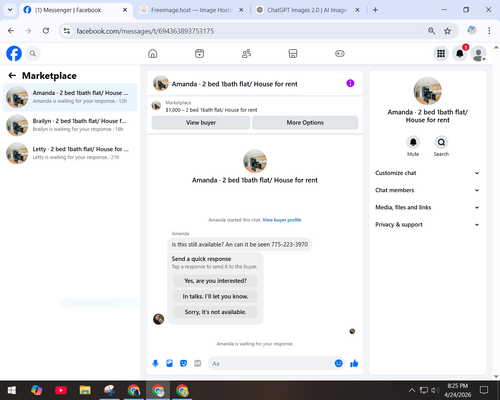Attach a photo using the image icon

point(169,363)
